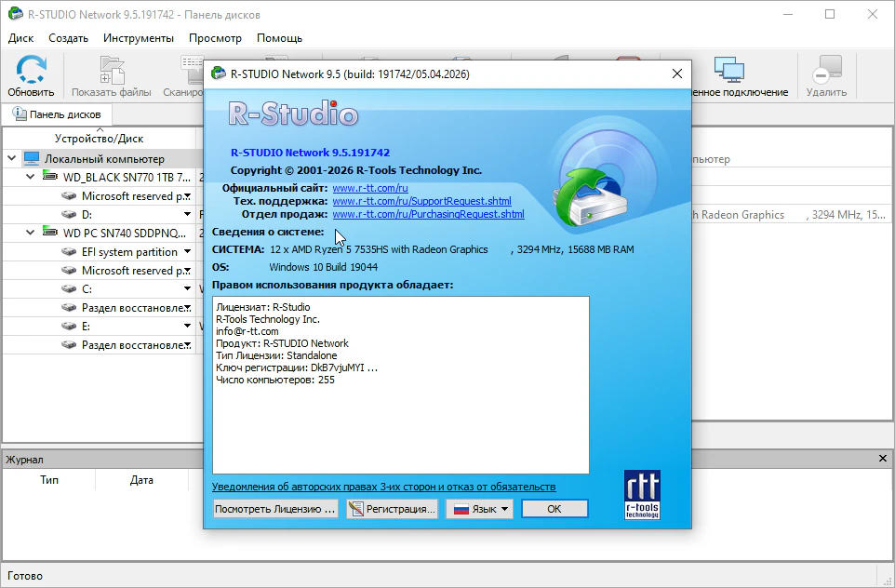Open the dropdown arrow beside partition C:
The image size is (895, 588).
(x=187, y=289)
